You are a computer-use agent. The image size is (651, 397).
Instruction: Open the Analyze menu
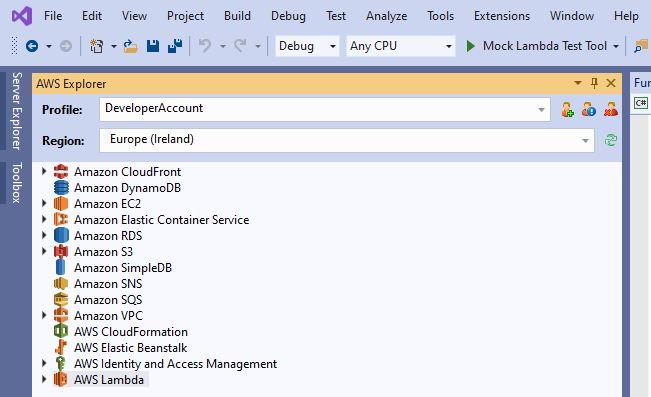click(386, 16)
